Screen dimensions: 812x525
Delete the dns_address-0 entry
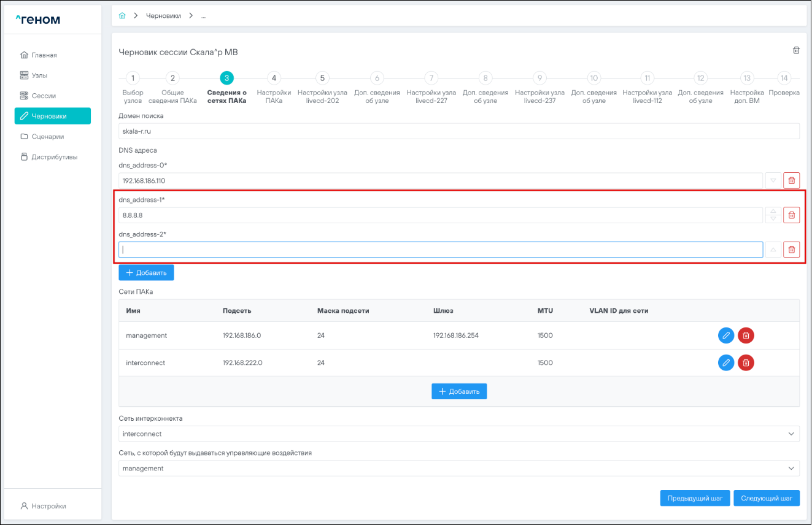coord(791,181)
